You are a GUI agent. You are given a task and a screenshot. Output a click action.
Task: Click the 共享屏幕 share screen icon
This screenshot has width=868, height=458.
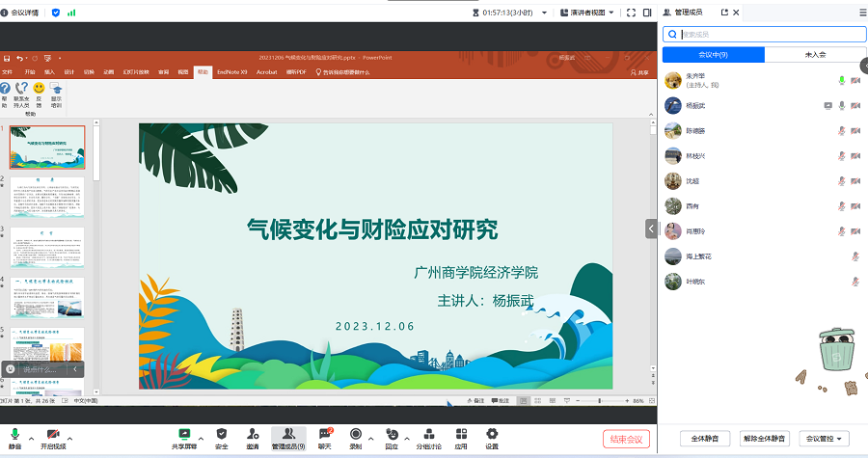[x=183, y=435]
